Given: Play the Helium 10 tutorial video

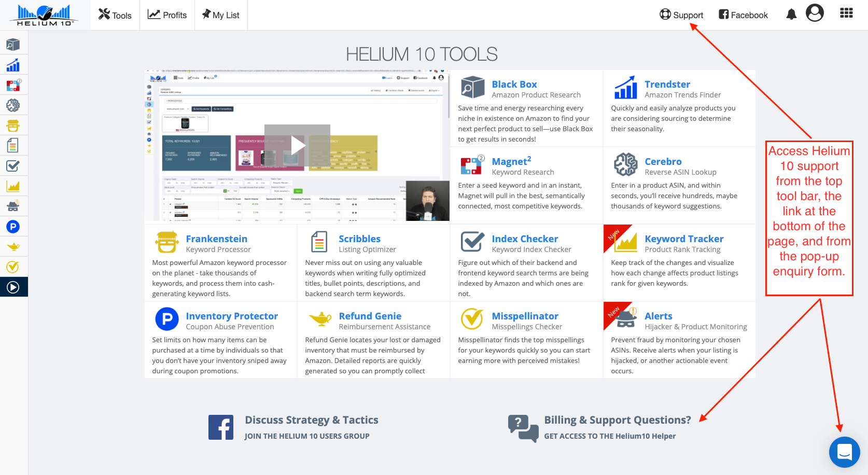Looking at the screenshot, I should click(x=297, y=146).
